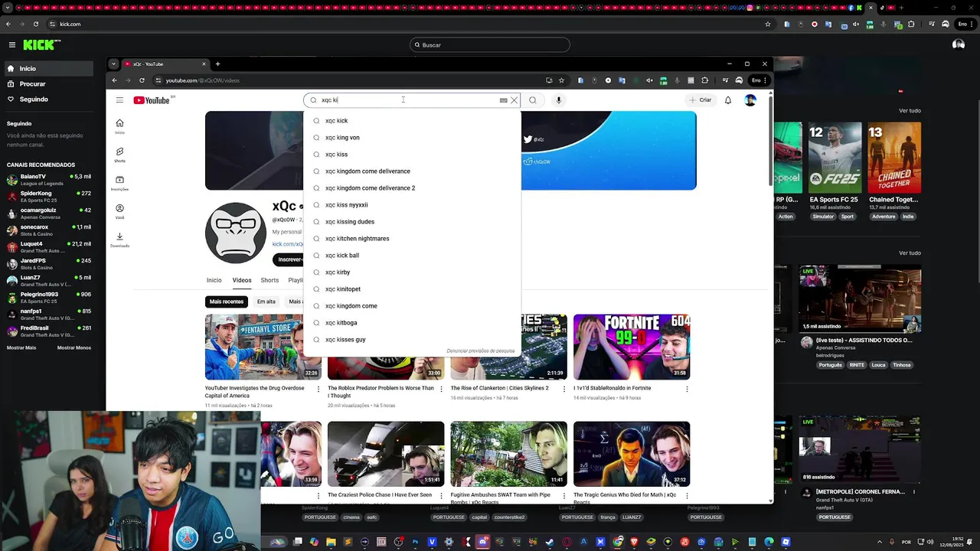Viewport: 980px width, 551px height.
Task: Select suggestion 'xqc kisses guy'
Action: click(412, 340)
